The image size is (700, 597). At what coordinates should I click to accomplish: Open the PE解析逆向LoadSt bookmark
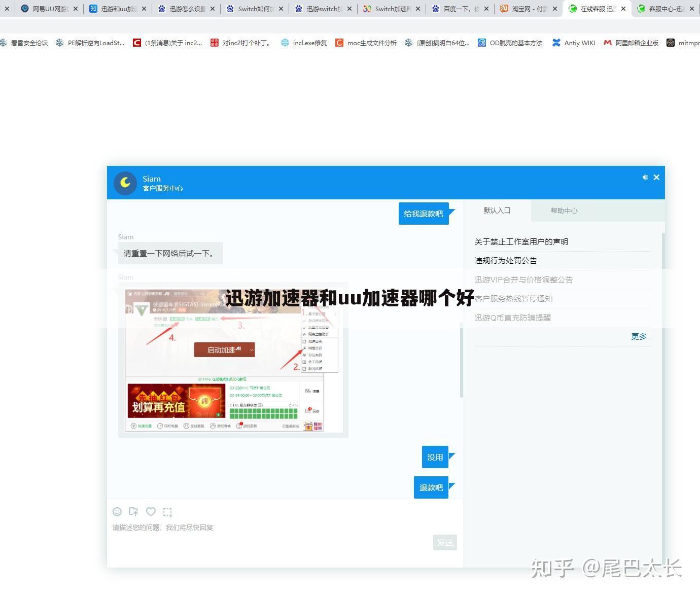pyautogui.click(x=90, y=43)
